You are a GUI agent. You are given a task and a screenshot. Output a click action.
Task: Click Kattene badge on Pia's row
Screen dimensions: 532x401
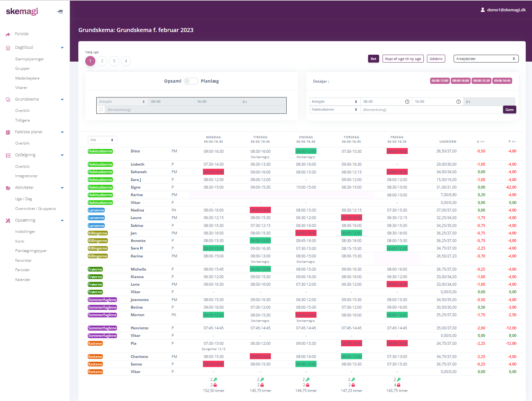coord(95,343)
